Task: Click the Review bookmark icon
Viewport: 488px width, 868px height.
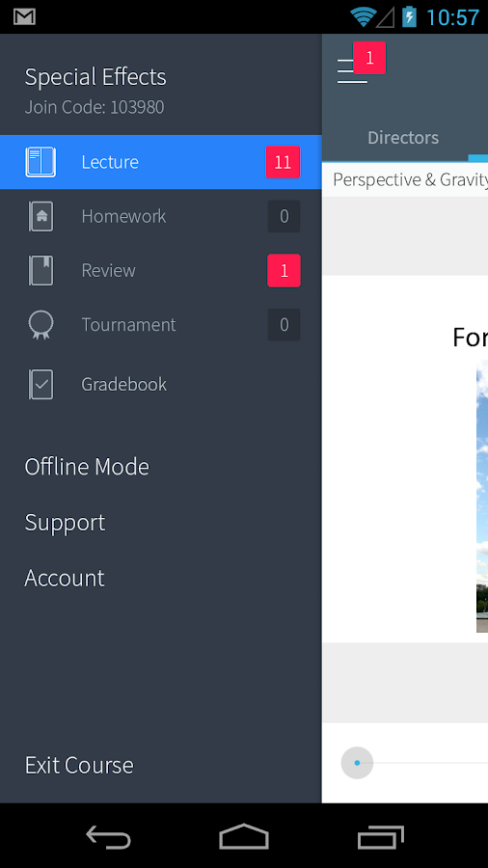Action: [41, 270]
